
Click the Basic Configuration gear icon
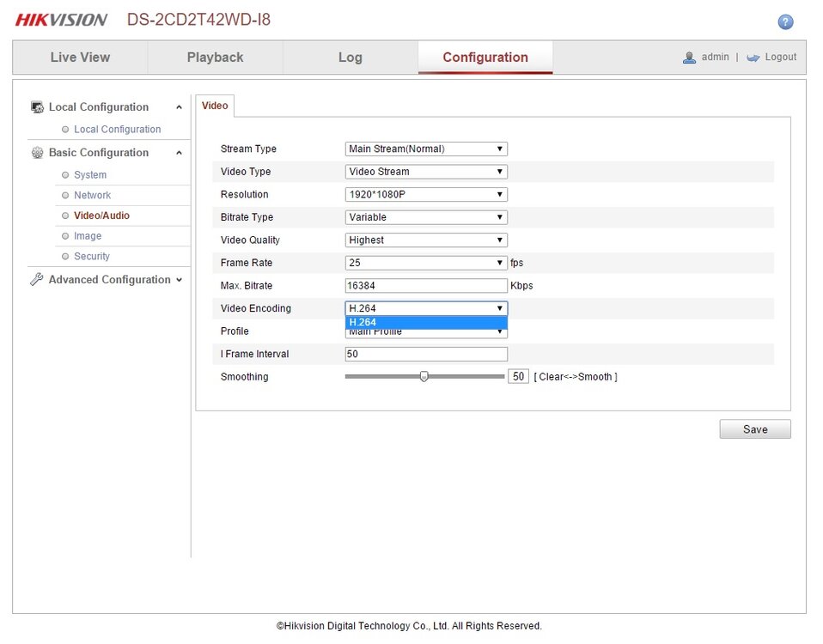[x=37, y=153]
